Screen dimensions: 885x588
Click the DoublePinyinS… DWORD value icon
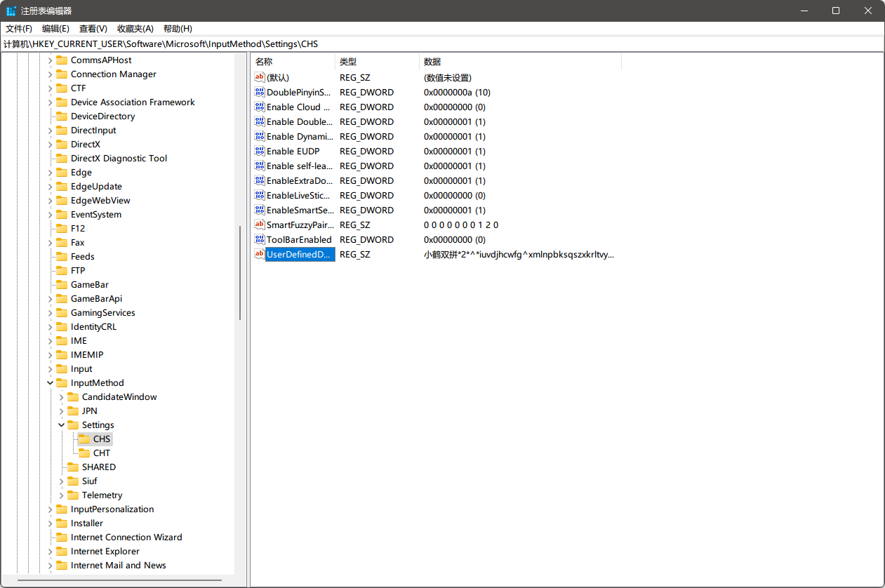click(259, 93)
